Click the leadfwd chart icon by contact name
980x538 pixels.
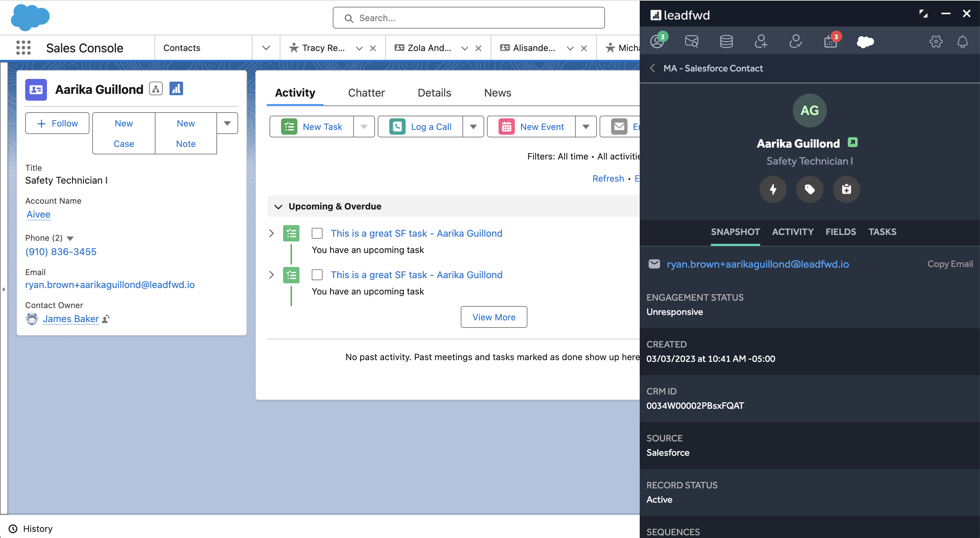176,89
